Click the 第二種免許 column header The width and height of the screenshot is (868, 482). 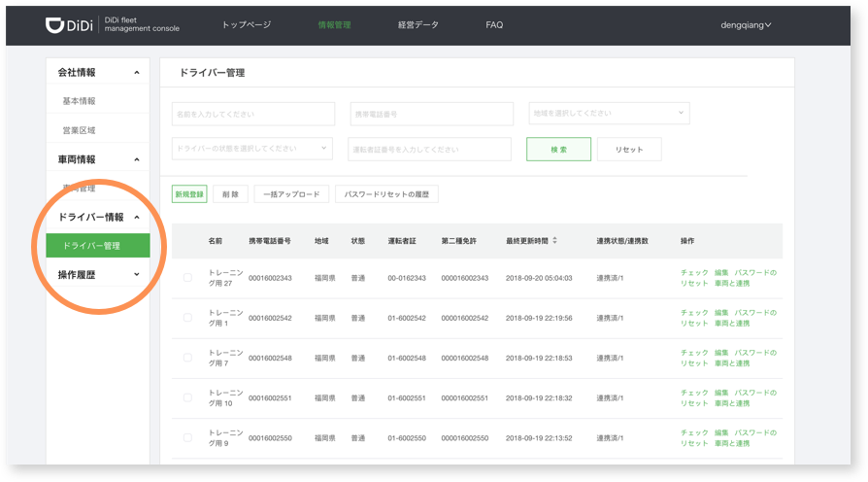459,241
